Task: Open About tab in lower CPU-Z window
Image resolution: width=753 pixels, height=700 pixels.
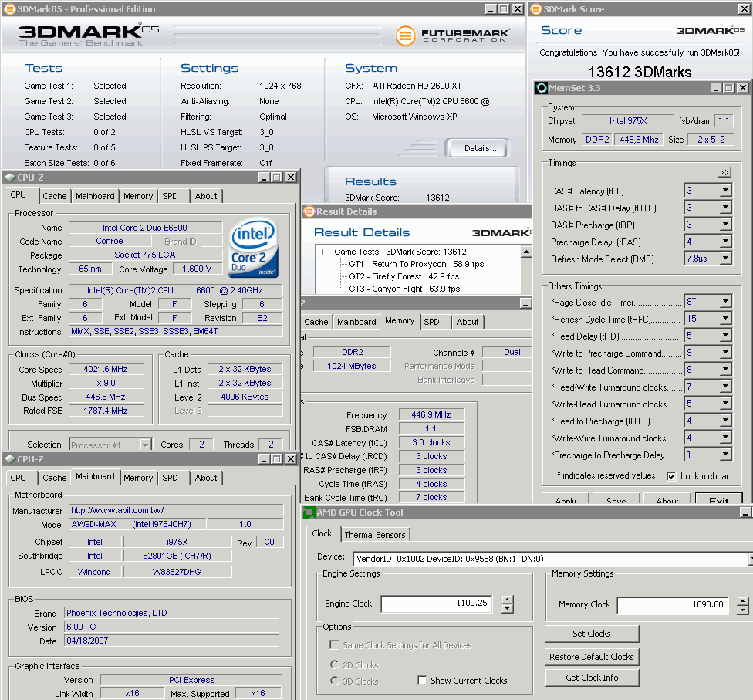Action: click(x=206, y=478)
